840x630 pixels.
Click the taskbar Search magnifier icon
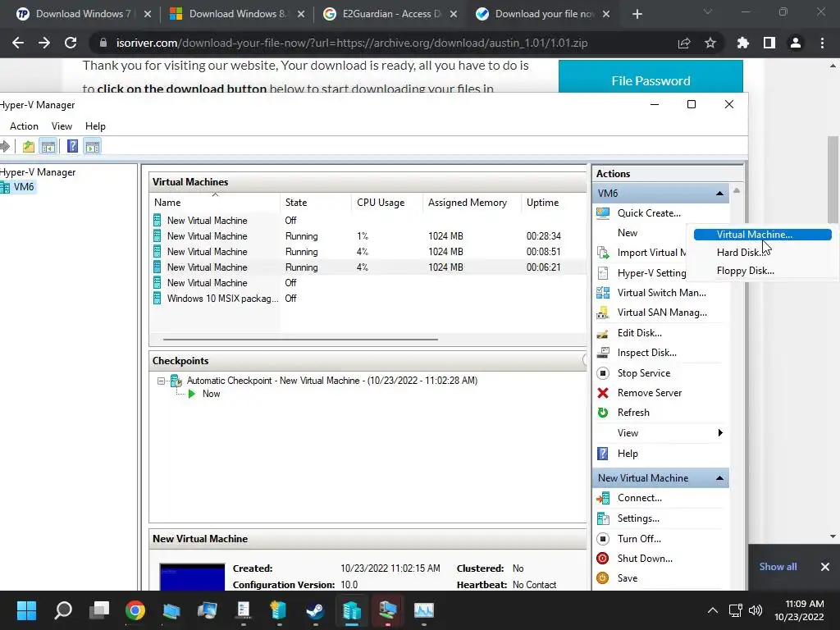[x=63, y=610]
